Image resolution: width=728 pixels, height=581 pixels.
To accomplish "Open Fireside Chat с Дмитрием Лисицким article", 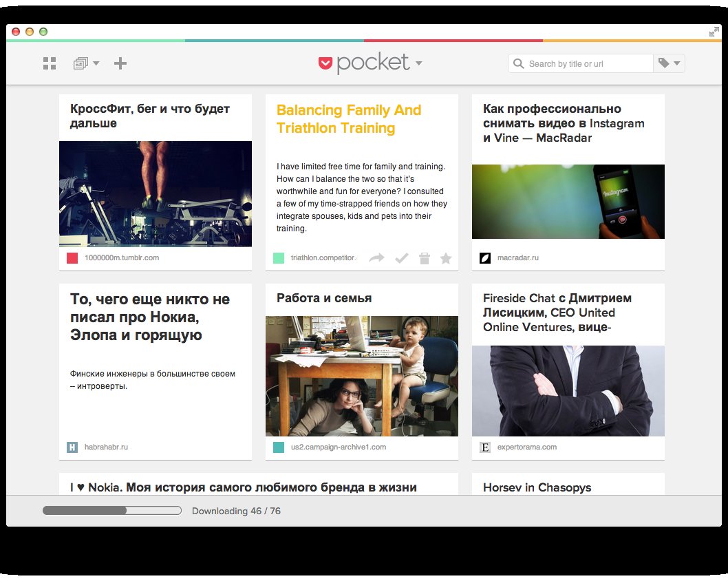I will [x=557, y=313].
